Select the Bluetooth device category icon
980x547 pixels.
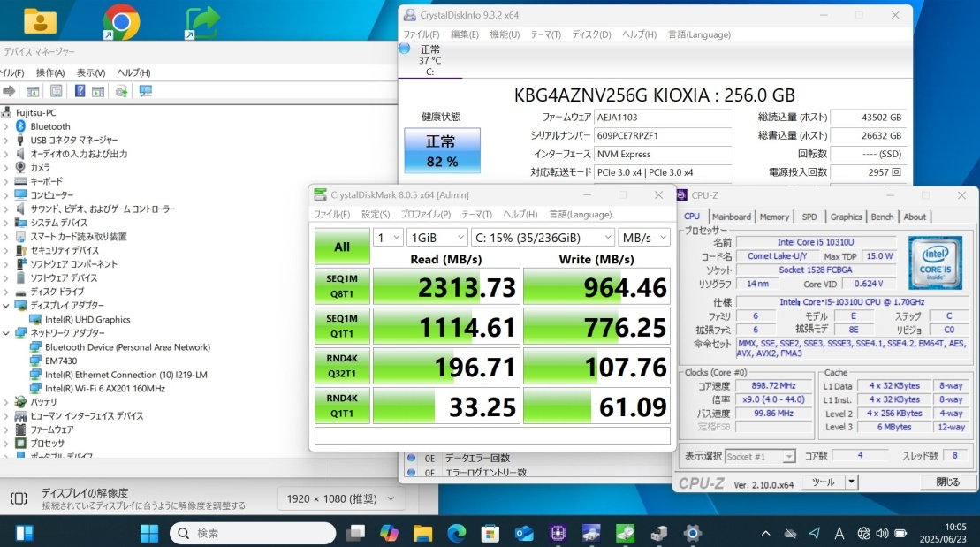pos(20,126)
